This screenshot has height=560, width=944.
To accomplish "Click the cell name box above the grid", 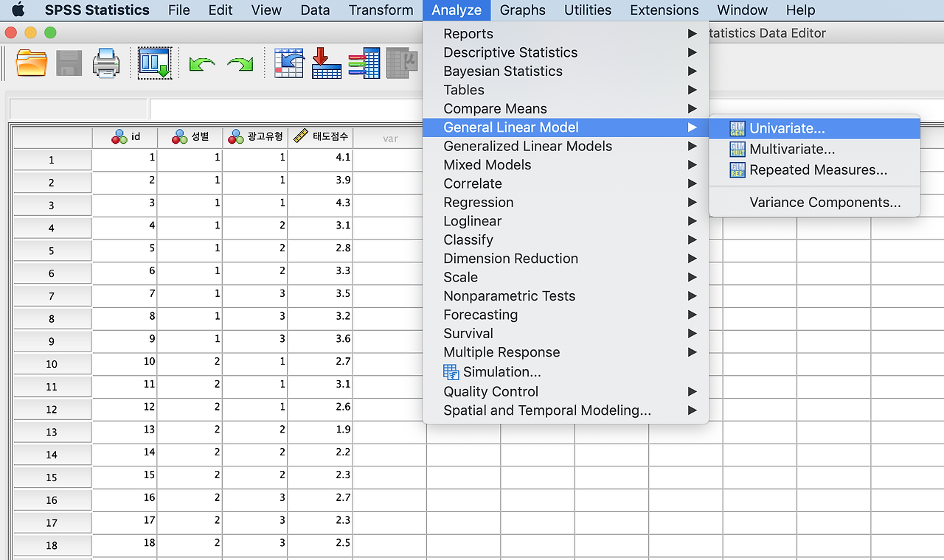I will (x=77, y=109).
